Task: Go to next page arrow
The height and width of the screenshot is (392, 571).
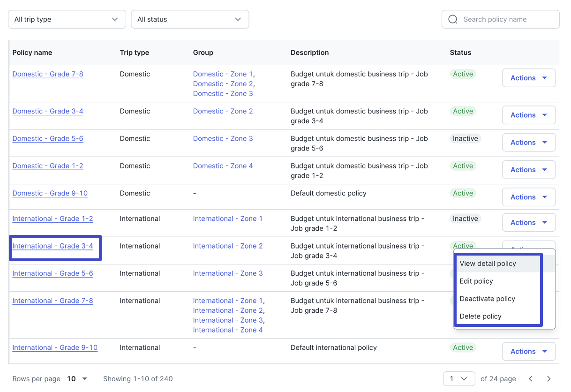Action: click(548, 379)
